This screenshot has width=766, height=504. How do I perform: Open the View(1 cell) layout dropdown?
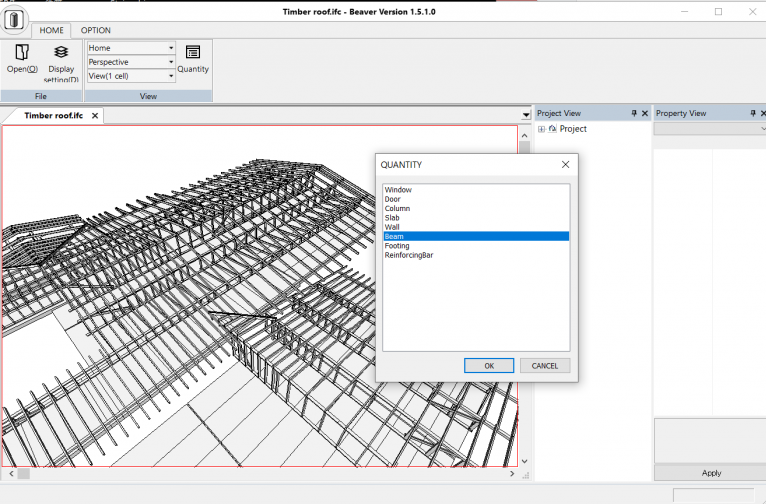pyautogui.click(x=171, y=76)
